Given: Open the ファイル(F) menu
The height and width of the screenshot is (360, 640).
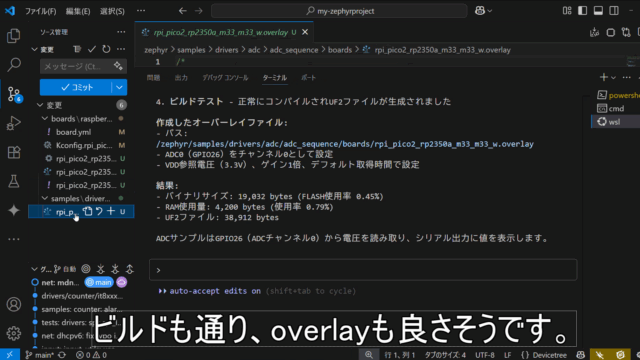Looking at the screenshot, I should click(x=40, y=11).
